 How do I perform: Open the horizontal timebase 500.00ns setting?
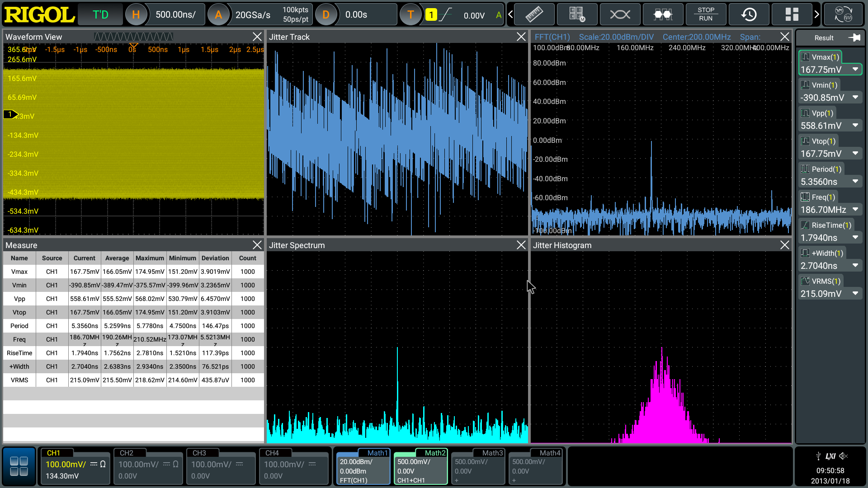[x=175, y=14]
